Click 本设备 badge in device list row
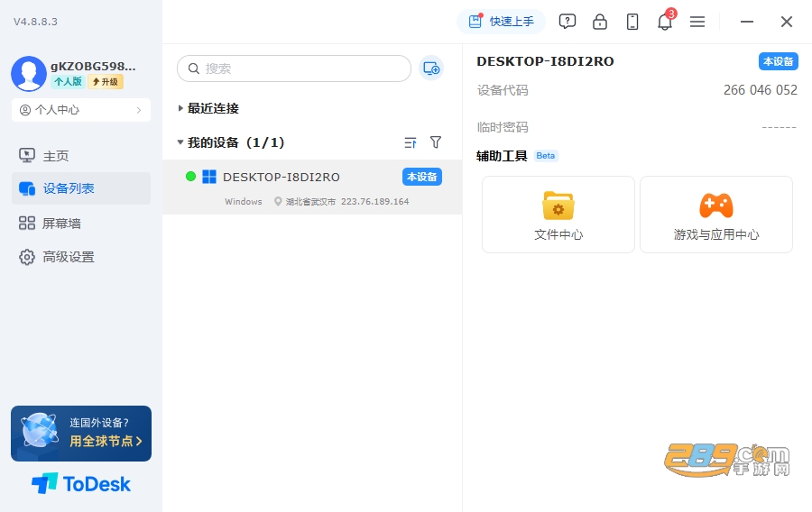This screenshot has width=812, height=512. tap(422, 177)
